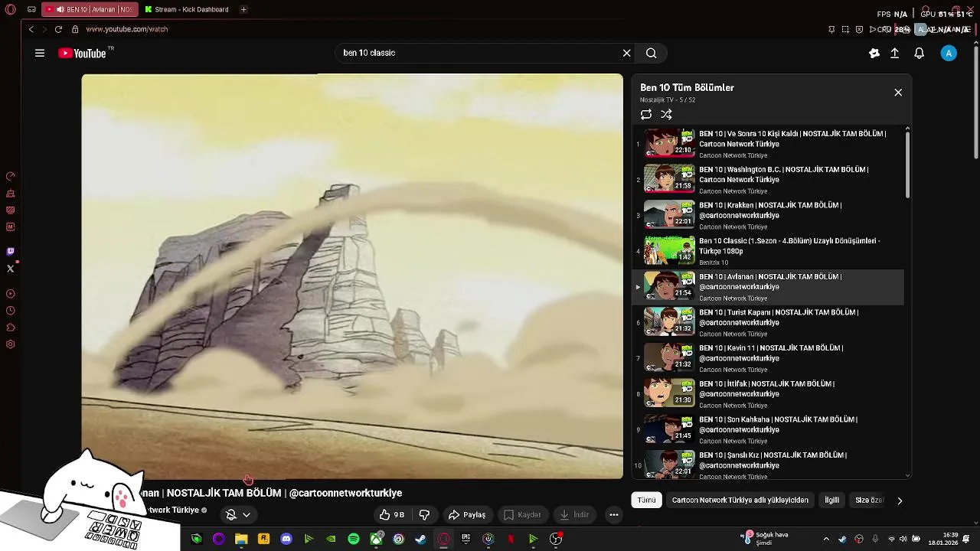Open the account avatar menu
The width and height of the screenshot is (980, 551).
tap(949, 53)
